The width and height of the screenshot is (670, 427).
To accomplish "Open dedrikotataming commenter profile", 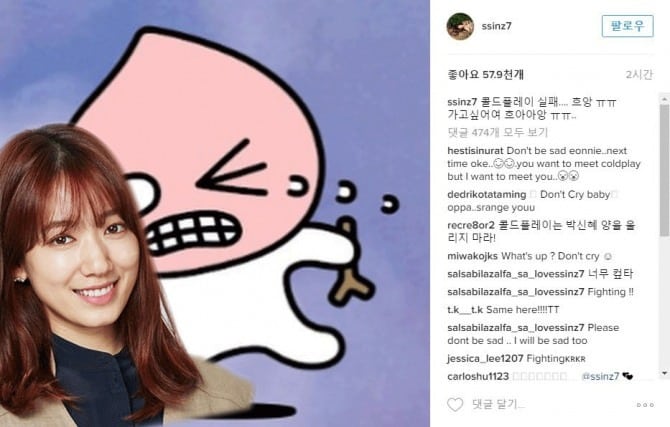I will [x=487, y=194].
